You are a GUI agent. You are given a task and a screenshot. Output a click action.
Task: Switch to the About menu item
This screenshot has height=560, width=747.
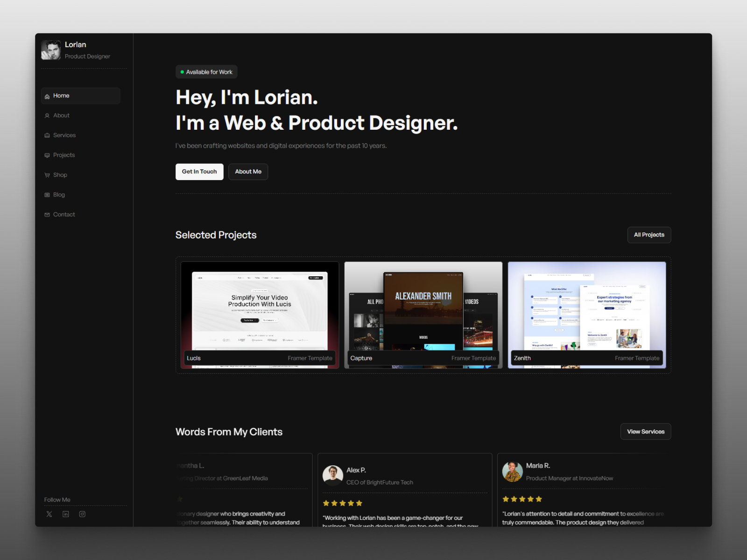pyautogui.click(x=61, y=115)
